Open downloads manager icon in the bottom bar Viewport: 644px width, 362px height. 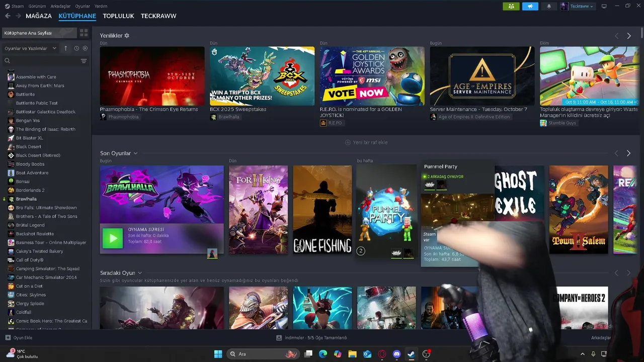click(279, 338)
